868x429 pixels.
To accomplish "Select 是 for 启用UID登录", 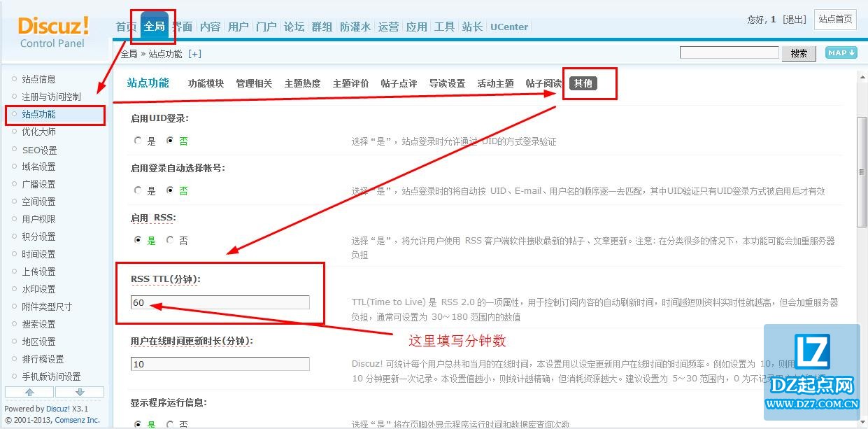I will click(x=138, y=141).
